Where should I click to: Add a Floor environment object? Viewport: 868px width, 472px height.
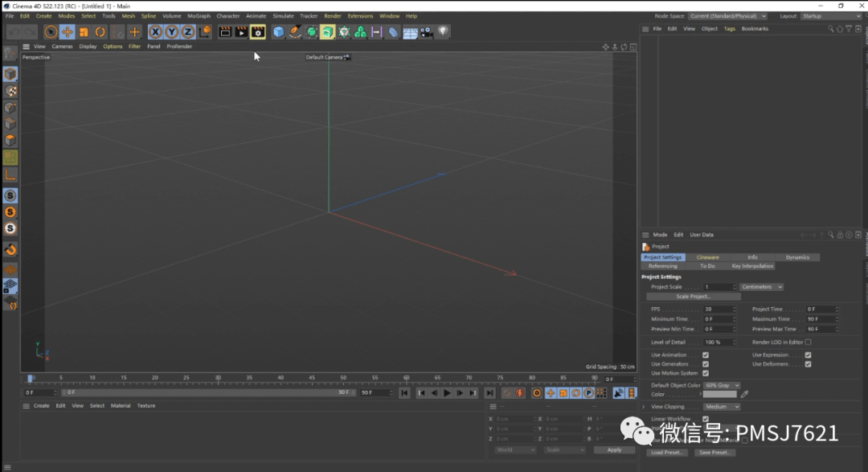pyautogui.click(x=410, y=32)
